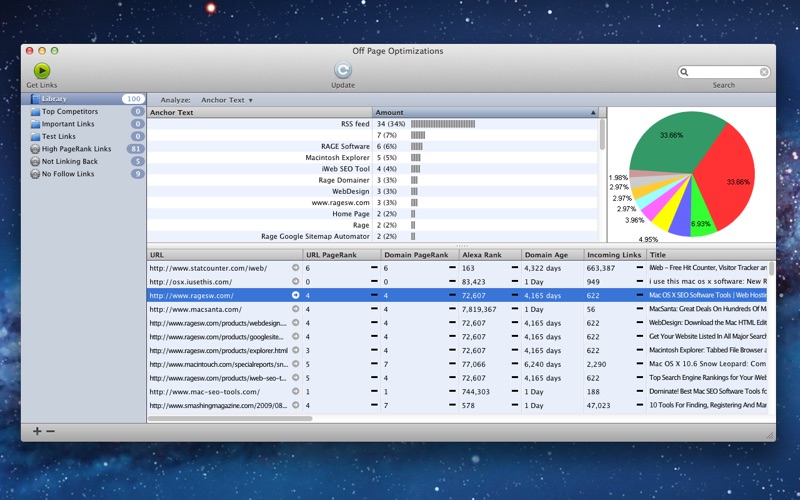Sort by the Anchor Text column header
Viewport: 800px width, 500px height.
(x=260, y=112)
